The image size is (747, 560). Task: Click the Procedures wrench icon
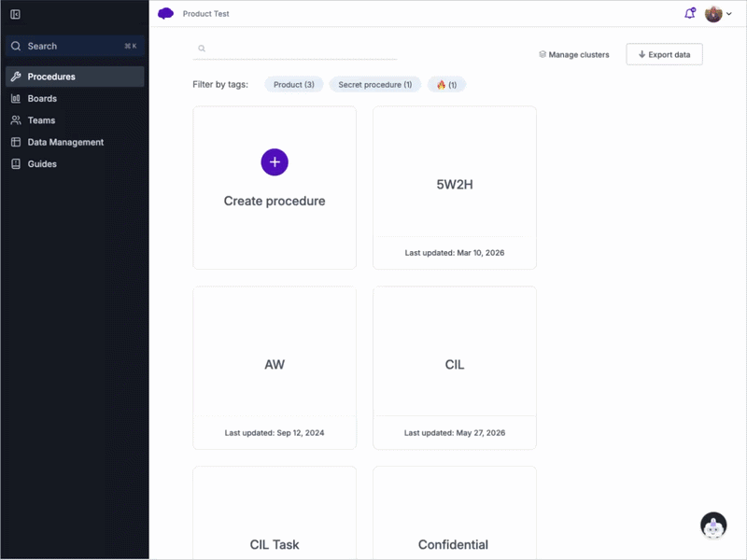pos(16,77)
